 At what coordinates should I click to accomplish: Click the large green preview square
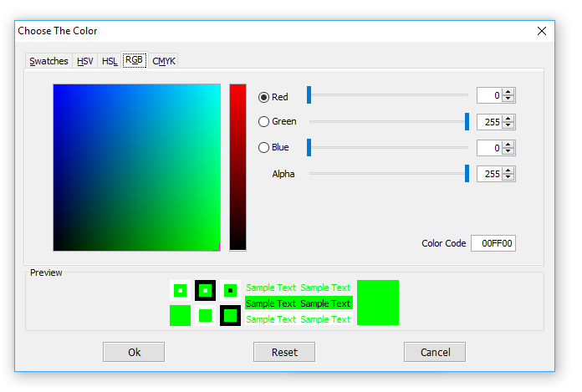[378, 303]
